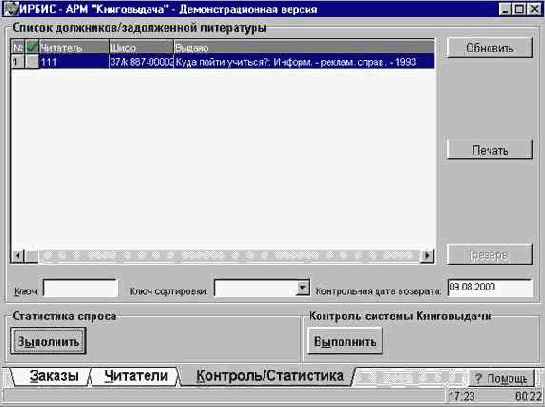
Task: Click the ИРБИС application icon in the title bar
Action: [10, 9]
